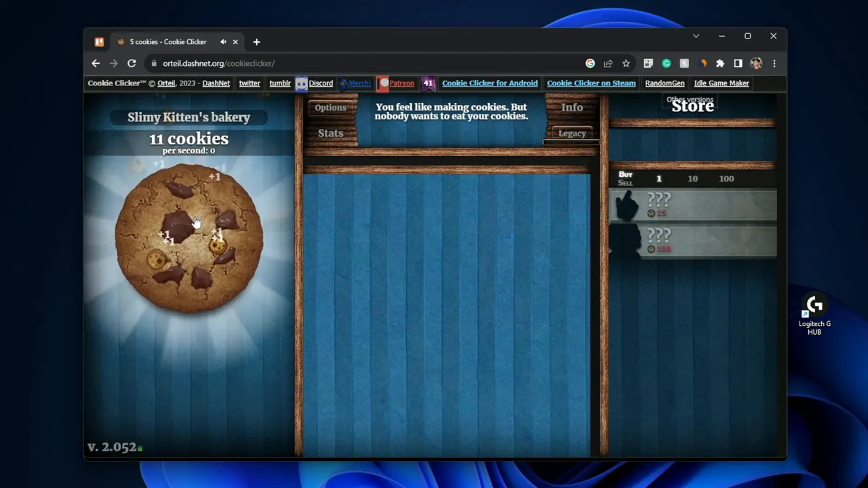Set bulk purchase amount to 10
The height and width of the screenshot is (488, 868).
[x=692, y=179]
